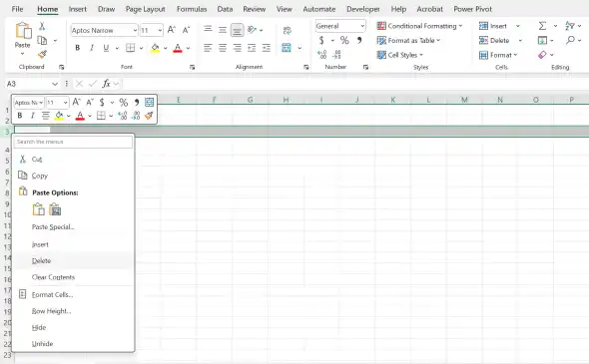The height and width of the screenshot is (364, 589).
Task: Open the Name Box dropdown arrow
Action: click(55, 84)
